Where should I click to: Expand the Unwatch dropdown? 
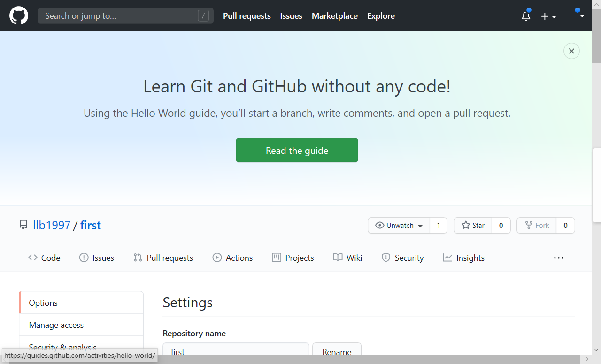coord(399,226)
